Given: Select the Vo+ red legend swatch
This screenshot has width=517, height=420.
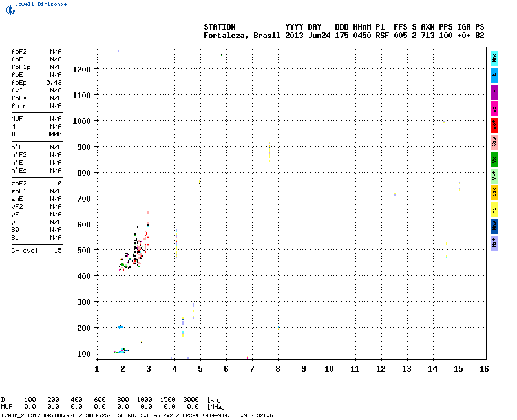Looking at the screenshot, I should (494, 125).
